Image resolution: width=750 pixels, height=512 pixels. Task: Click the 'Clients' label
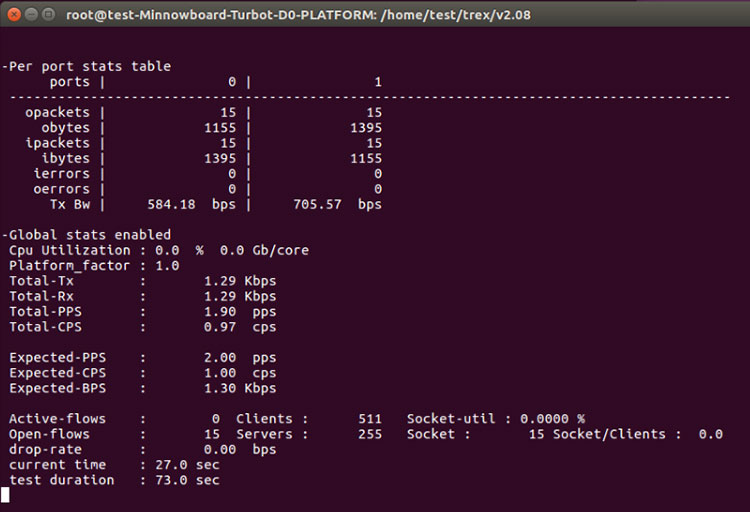coord(264,419)
